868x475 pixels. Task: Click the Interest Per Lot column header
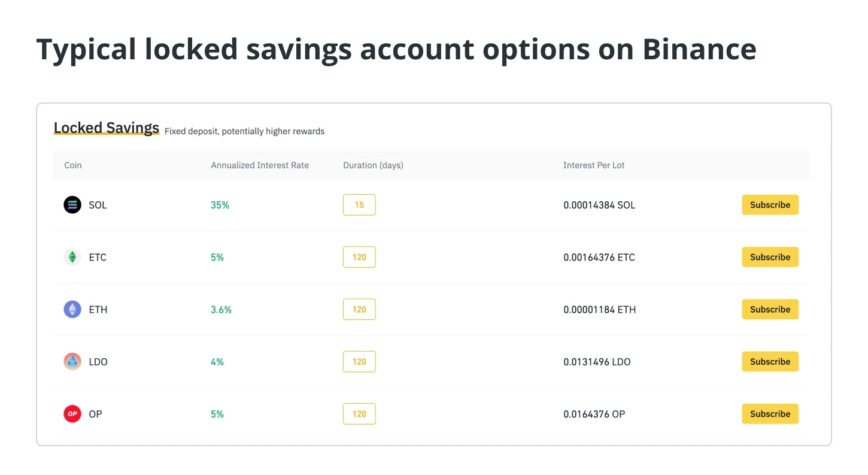point(594,165)
